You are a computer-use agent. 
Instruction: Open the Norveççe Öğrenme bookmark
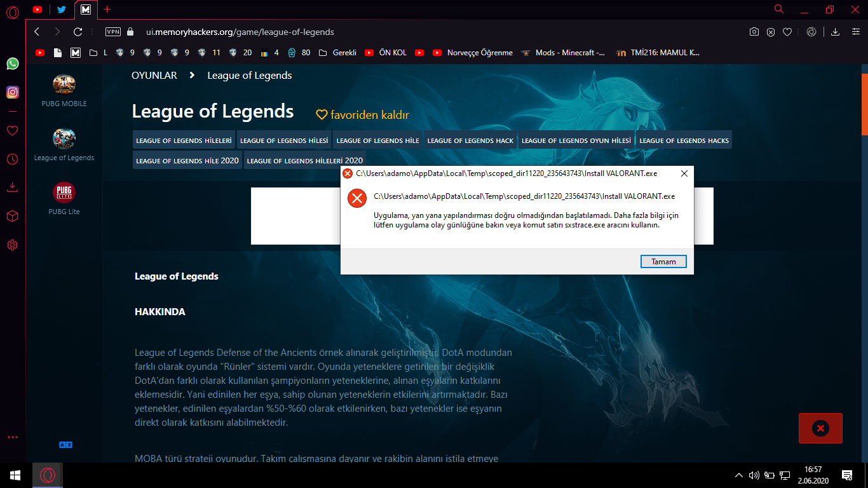(x=472, y=53)
